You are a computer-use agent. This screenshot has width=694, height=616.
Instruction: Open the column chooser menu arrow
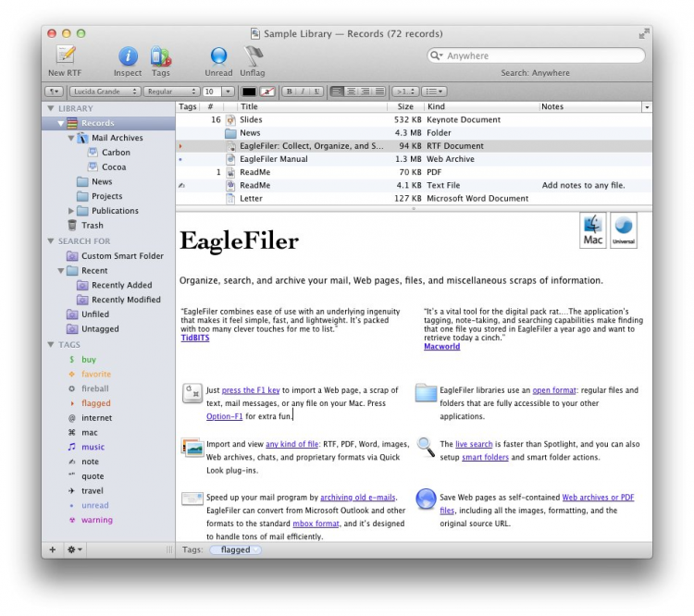647,107
